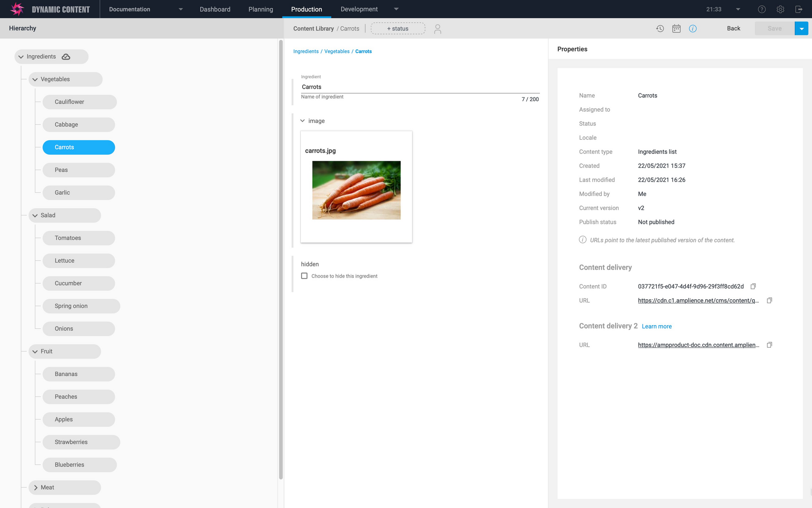Check Choose to hide this ingredient
This screenshot has width=812, height=508.
pos(304,275)
